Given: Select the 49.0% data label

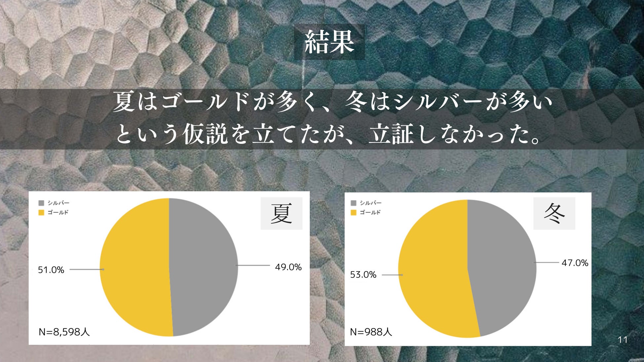Looking at the screenshot, I should pos(288,267).
